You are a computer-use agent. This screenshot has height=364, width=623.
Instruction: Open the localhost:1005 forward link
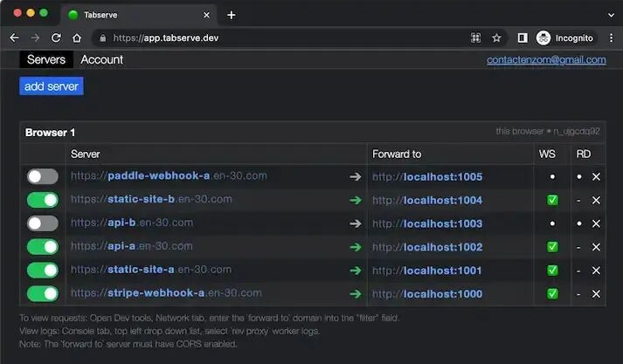coord(427,176)
